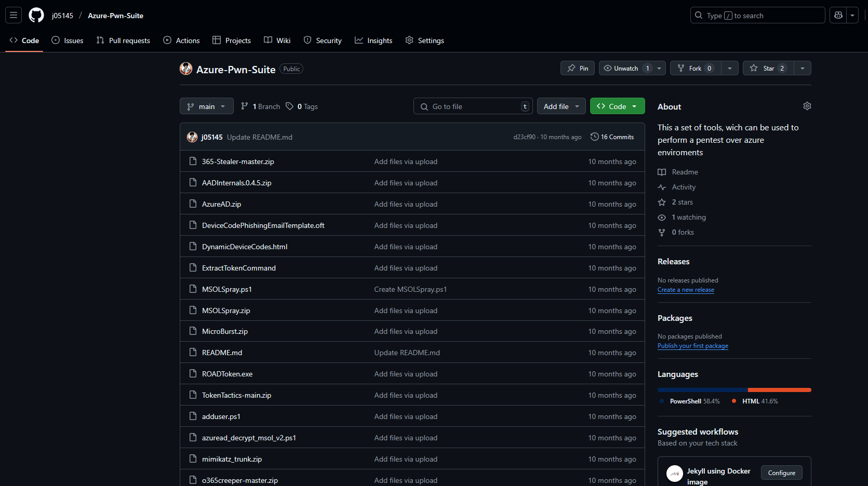Screen dimensions: 868x486
Task: Go to GitHub home via Octocat logo
Action: [36, 15]
